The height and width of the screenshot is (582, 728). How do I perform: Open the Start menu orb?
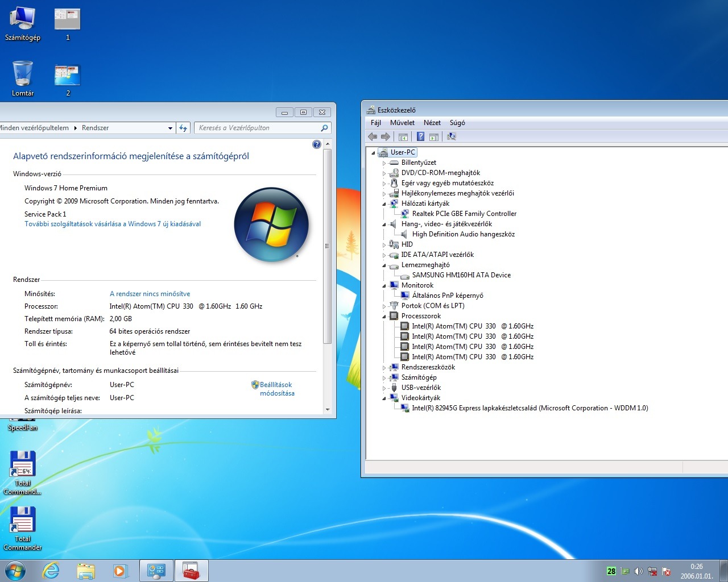coord(15,571)
